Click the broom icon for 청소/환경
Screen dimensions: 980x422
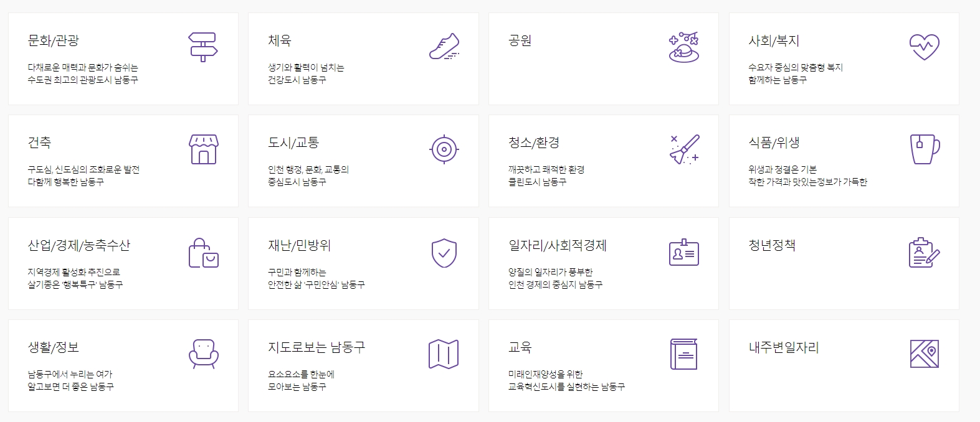685,148
